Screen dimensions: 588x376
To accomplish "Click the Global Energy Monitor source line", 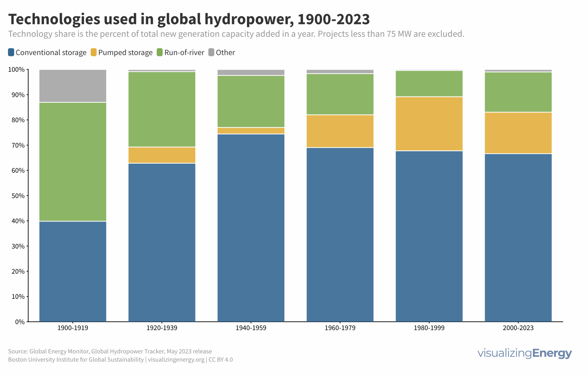I will tap(110, 351).
